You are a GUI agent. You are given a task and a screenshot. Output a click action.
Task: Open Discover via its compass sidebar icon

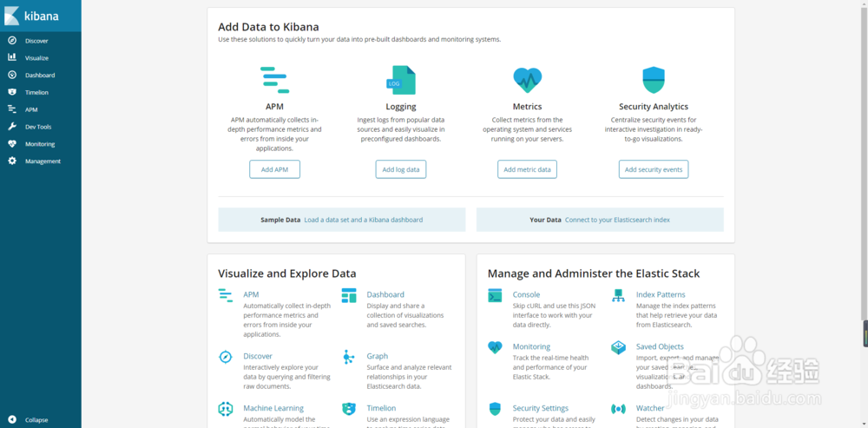12,41
